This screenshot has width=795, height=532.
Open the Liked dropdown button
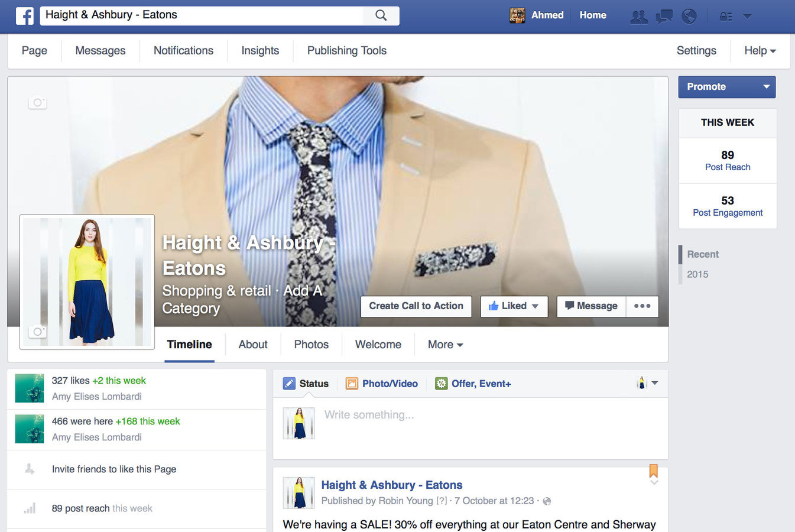click(x=514, y=306)
